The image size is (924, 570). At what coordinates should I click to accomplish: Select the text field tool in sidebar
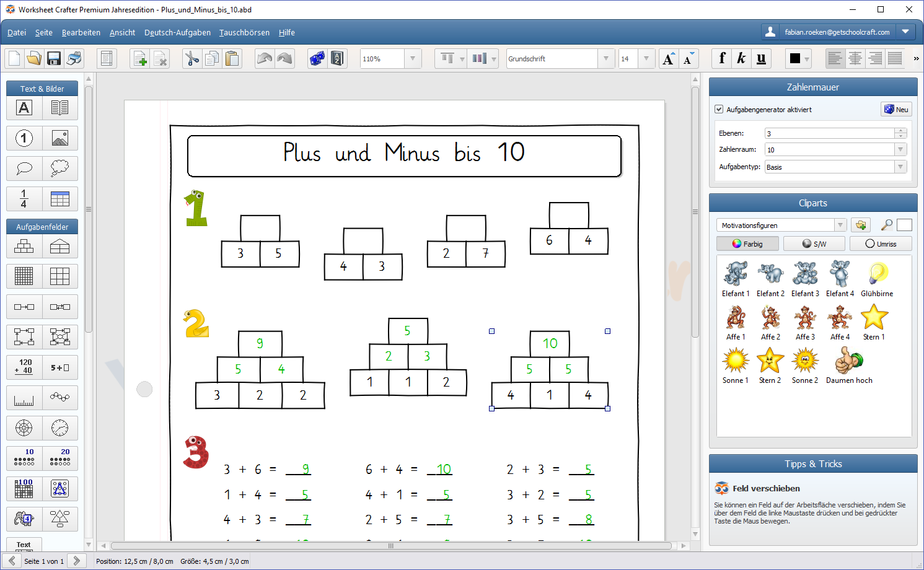click(24, 108)
